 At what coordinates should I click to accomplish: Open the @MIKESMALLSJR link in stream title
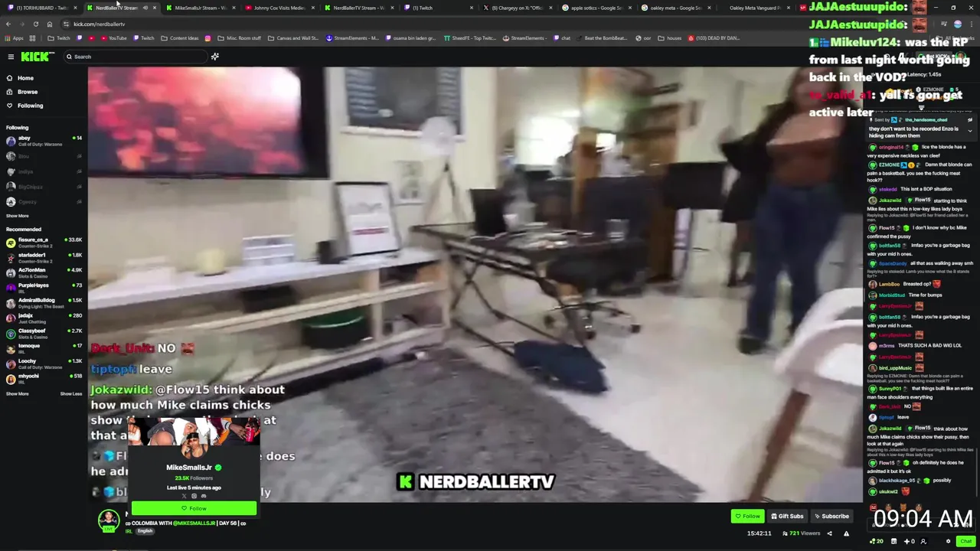coord(194,523)
